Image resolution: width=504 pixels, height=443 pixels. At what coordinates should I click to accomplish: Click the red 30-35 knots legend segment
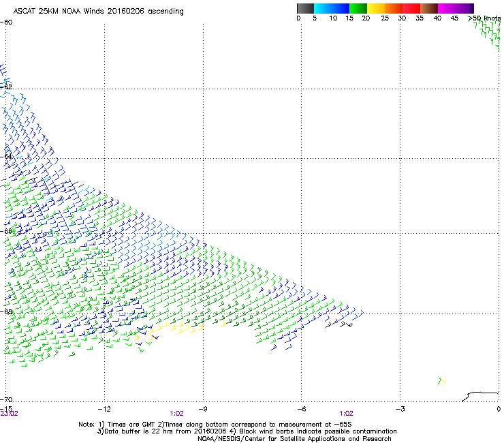tap(411, 8)
